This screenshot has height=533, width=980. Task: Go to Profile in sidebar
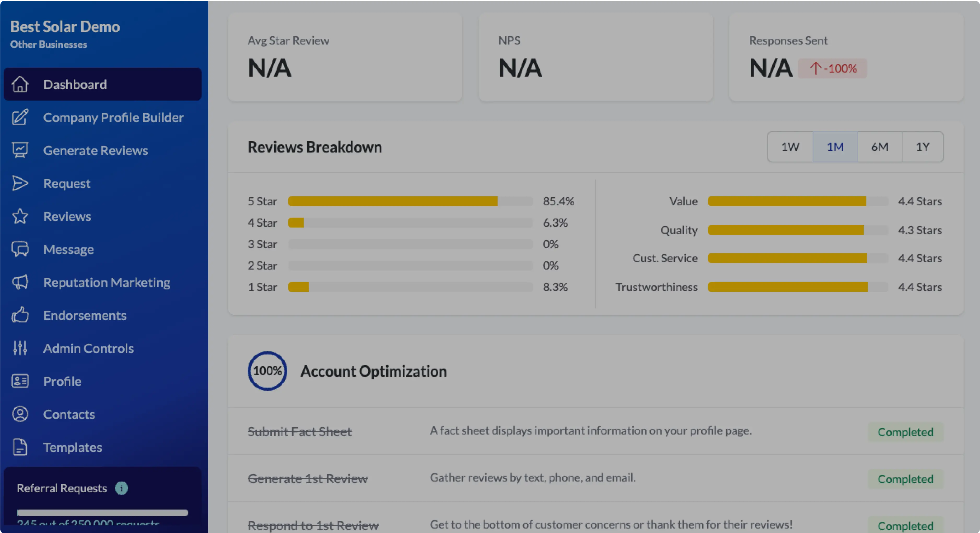pos(62,381)
